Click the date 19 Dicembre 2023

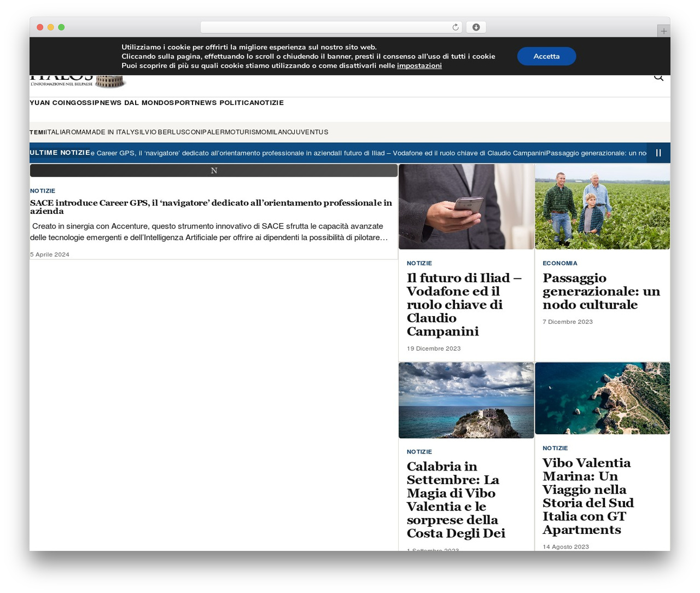pyautogui.click(x=434, y=348)
